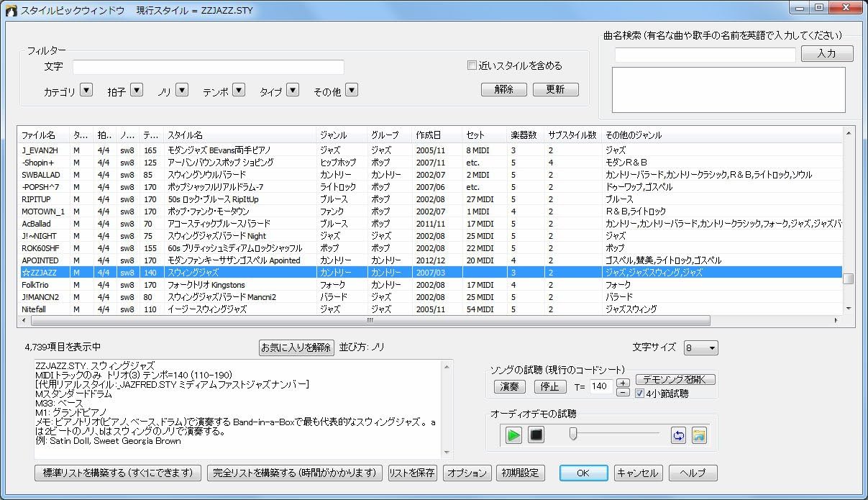This screenshot has width=868, height=500.
Task: Open the その他 filter dropdown
Action: pos(352,91)
